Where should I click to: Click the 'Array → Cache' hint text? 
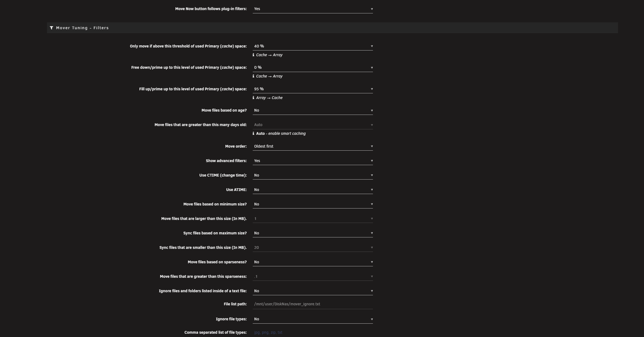[269, 98]
